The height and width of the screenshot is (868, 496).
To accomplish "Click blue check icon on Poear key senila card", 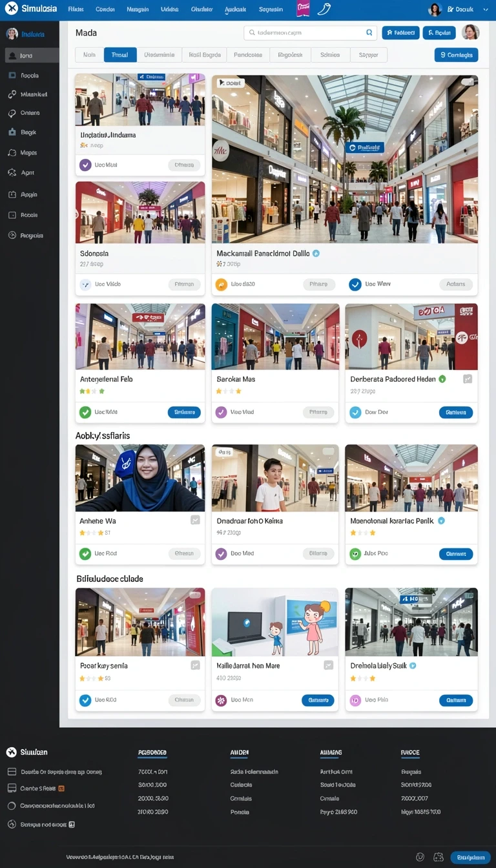I will (85, 700).
